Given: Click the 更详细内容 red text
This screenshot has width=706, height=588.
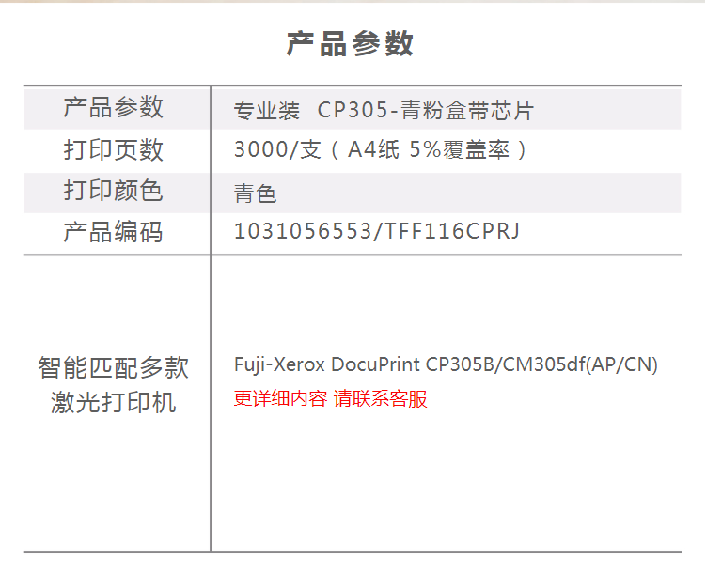Looking at the screenshot, I should click(280, 398).
